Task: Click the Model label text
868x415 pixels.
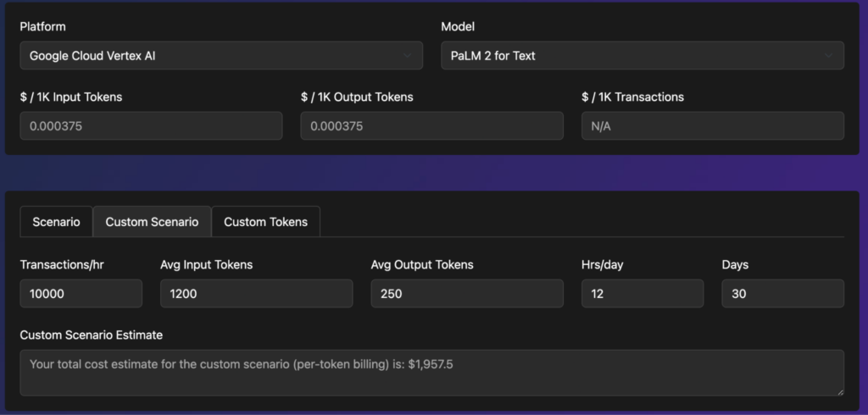Action: coord(458,27)
